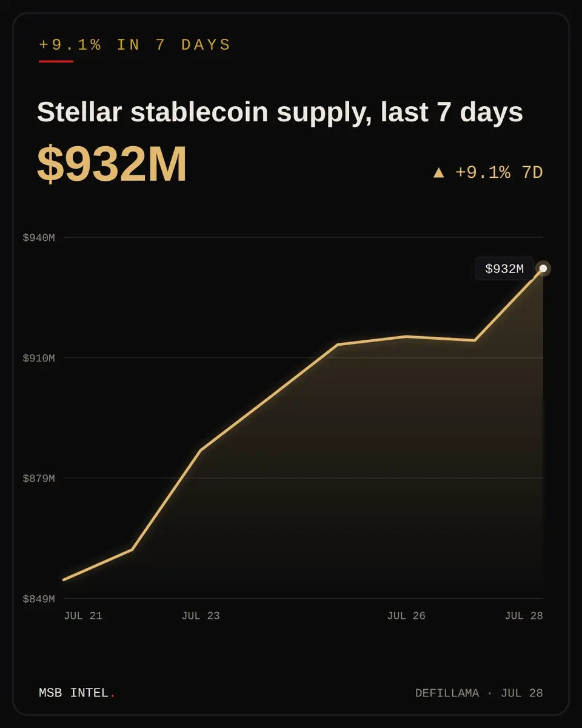Click the +9.1% IN 7 DAYS header text

[135, 45]
